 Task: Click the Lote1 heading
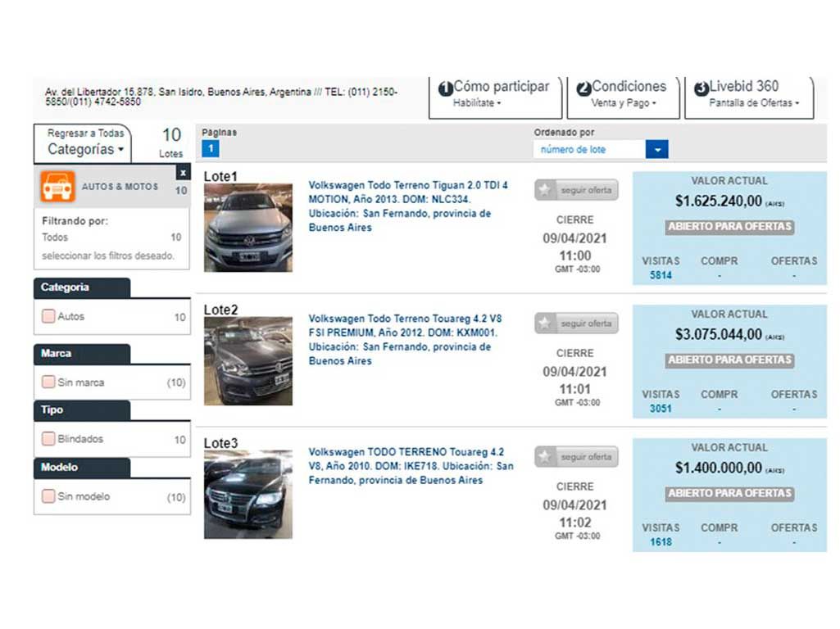pyautogui.click(x=220, y=176)
